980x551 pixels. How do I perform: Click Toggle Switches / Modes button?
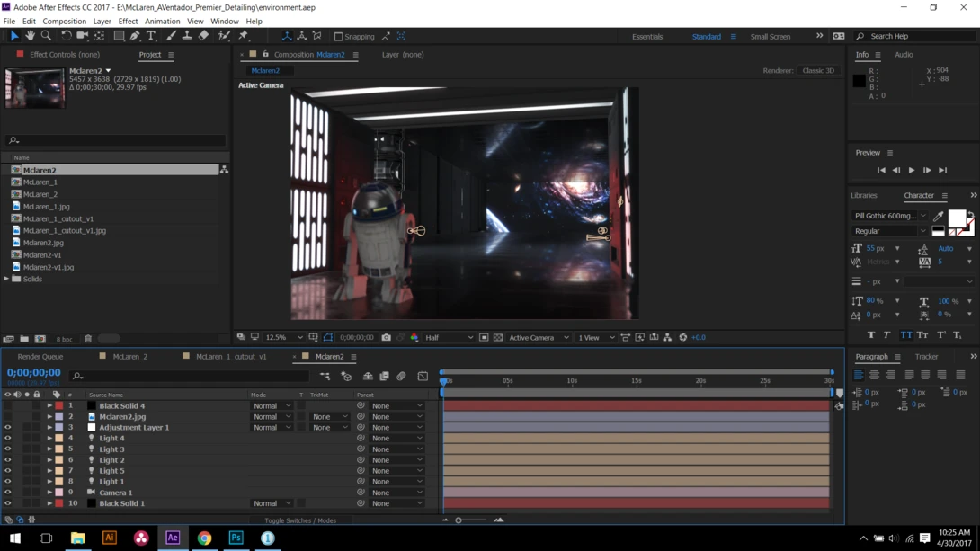[300, 520]
